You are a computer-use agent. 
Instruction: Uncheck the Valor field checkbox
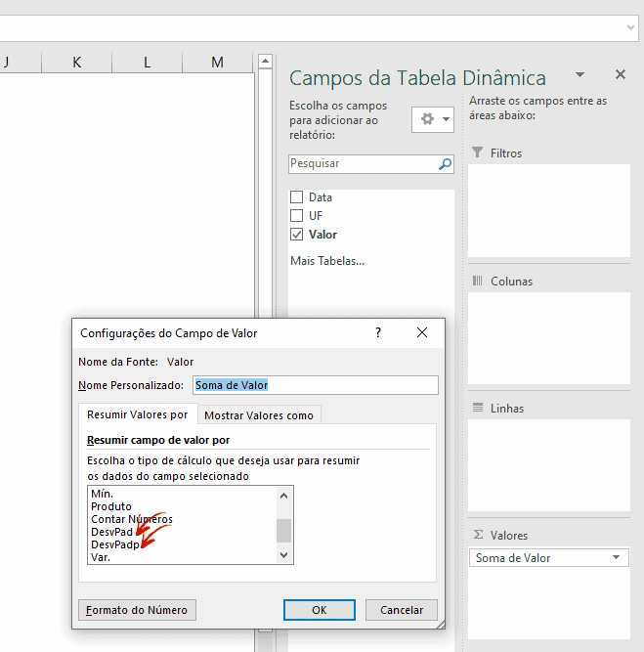pos(296,234)
